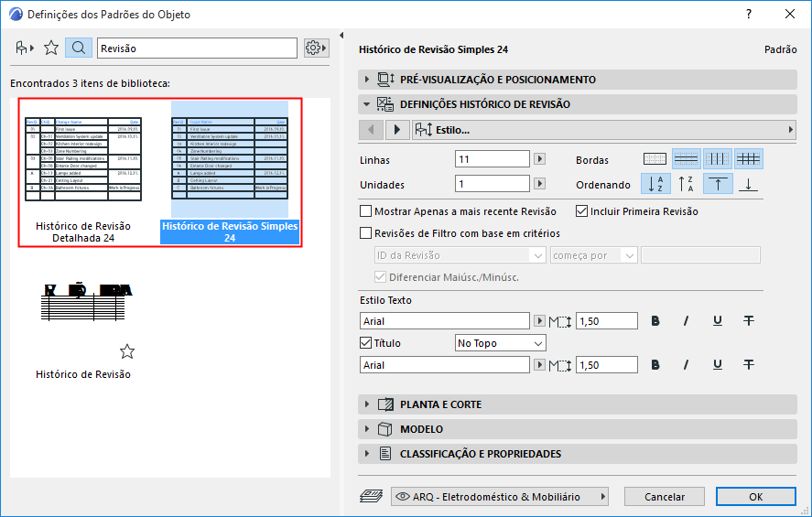The width and height of the screenshot is (812, 517).
Task: Select vertical borders option
Action: [717, 159]
